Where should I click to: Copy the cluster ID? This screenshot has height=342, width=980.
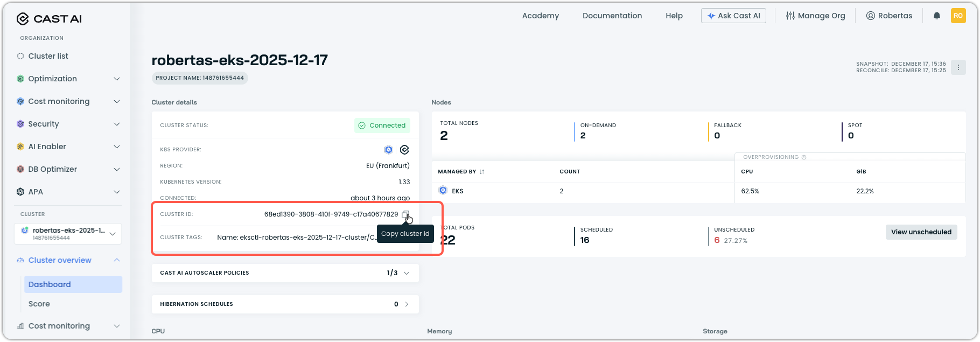click(x=406, y=214)
